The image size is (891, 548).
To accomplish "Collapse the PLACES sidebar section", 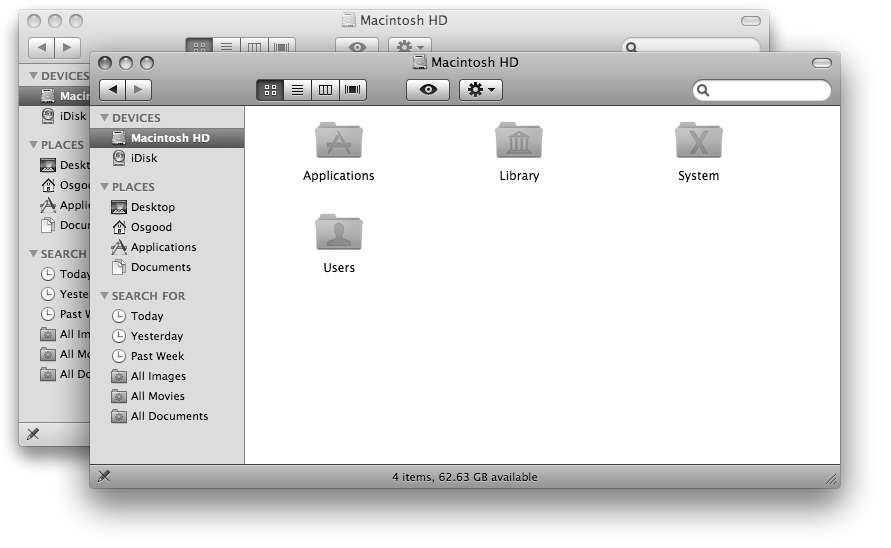I will click(105, 187).
